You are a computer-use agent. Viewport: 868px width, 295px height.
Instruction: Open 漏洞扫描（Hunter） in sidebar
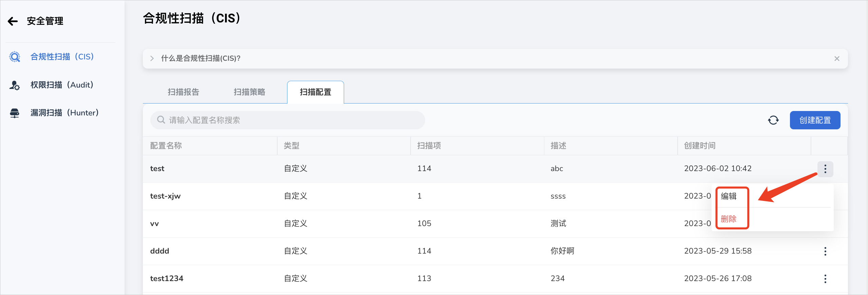click(64, 113)
